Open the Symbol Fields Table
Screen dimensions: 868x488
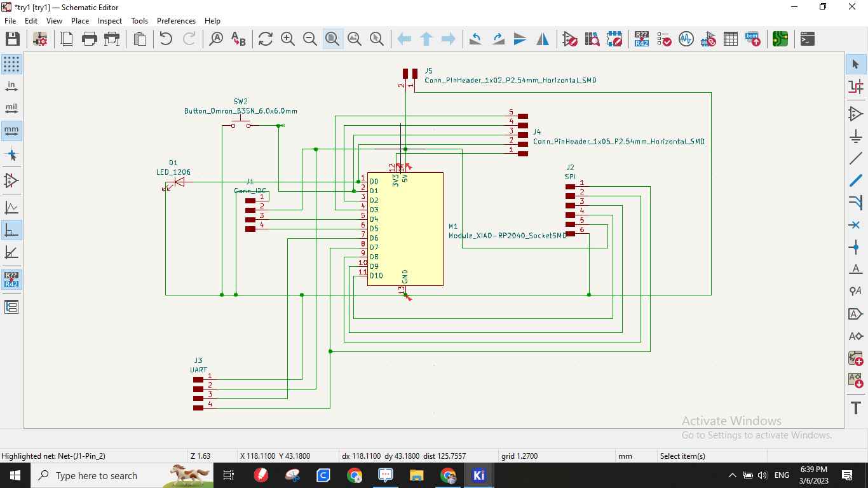[x=730, y=39]
